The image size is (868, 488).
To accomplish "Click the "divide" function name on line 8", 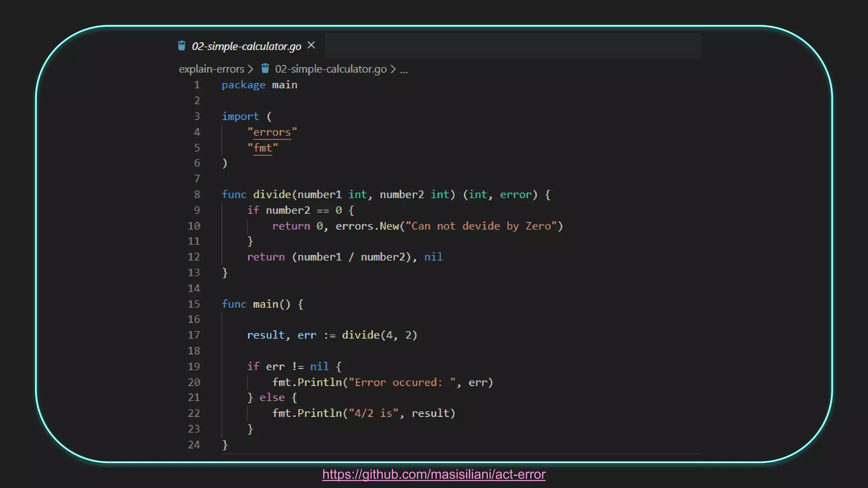I will click(272, 195).
